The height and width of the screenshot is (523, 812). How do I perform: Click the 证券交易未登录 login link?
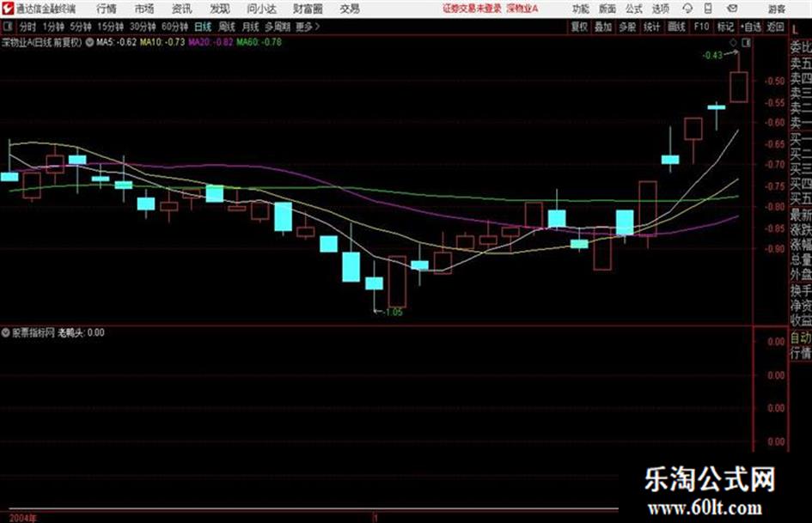472,9
